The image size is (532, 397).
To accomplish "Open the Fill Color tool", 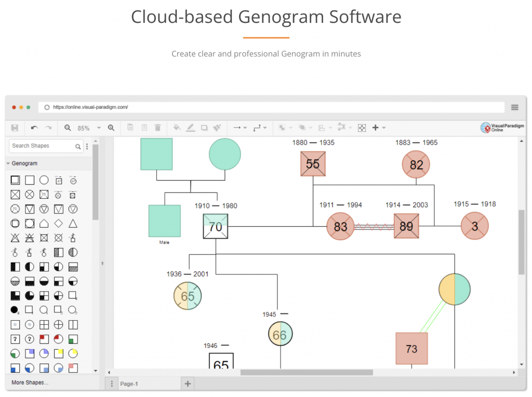I will coord(177,127).
